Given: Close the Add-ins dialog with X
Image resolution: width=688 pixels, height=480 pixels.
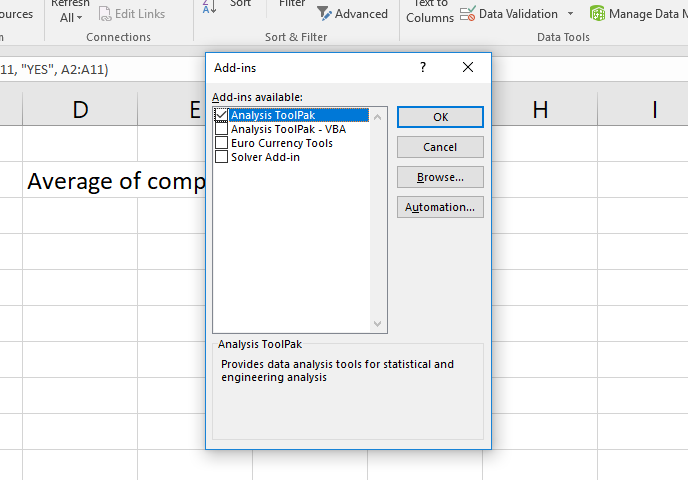Looking at the screenshot, I should tap(467, 67).
